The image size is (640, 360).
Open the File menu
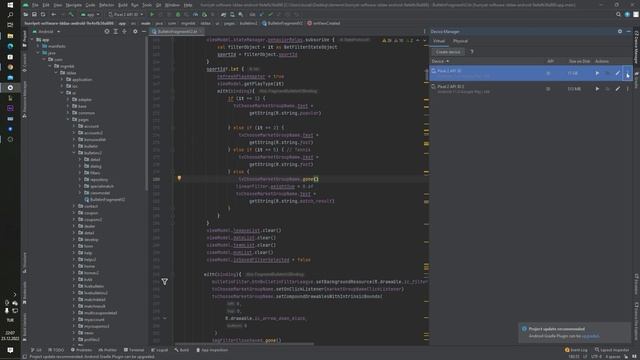(35, 5)
